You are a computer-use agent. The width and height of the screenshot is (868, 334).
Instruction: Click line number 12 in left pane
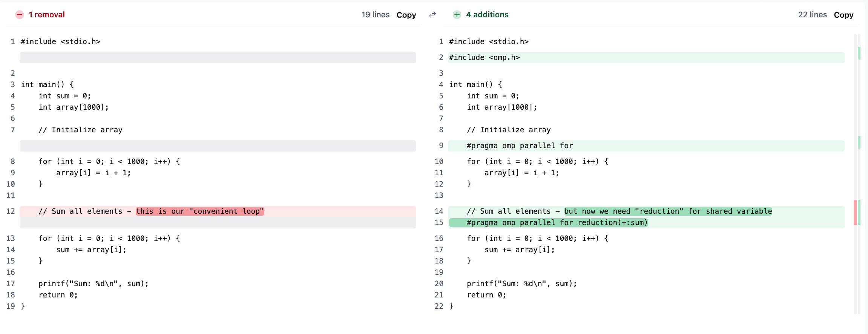click(x=11, y=211)
